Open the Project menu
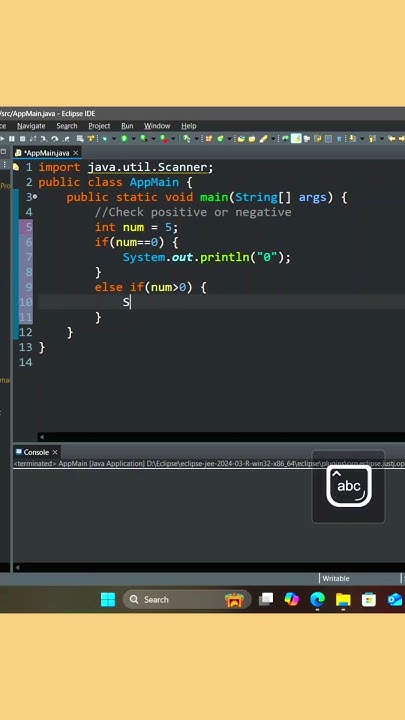 pyautogui.click(x=99, y=126)
